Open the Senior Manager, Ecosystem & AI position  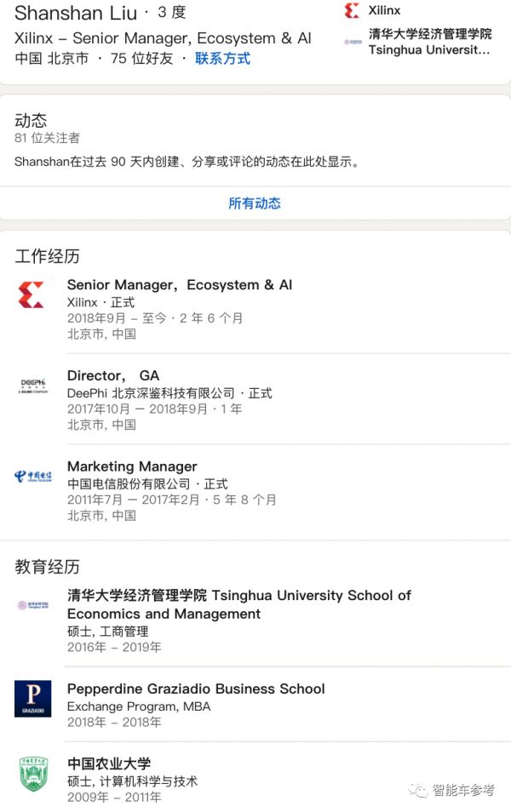[179, 285]
